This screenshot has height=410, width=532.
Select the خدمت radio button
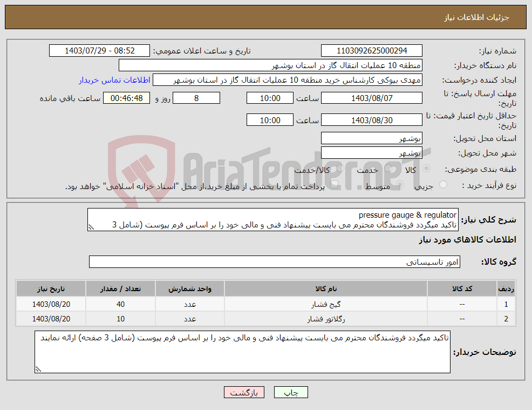pyautogui.click(x=388, y=169)
